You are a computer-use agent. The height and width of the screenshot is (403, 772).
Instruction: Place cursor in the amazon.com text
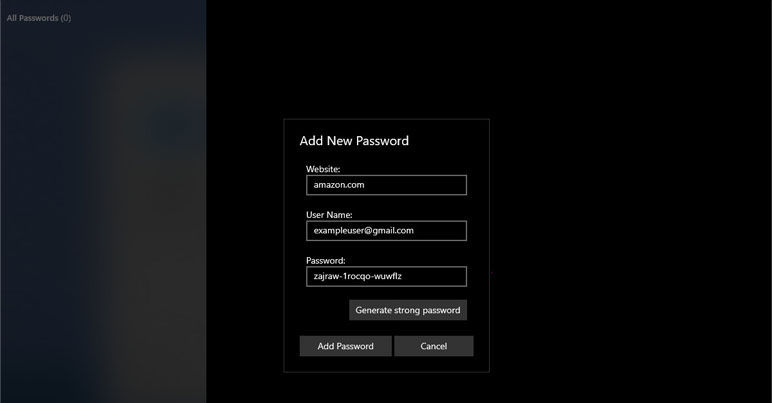[339, 185]
